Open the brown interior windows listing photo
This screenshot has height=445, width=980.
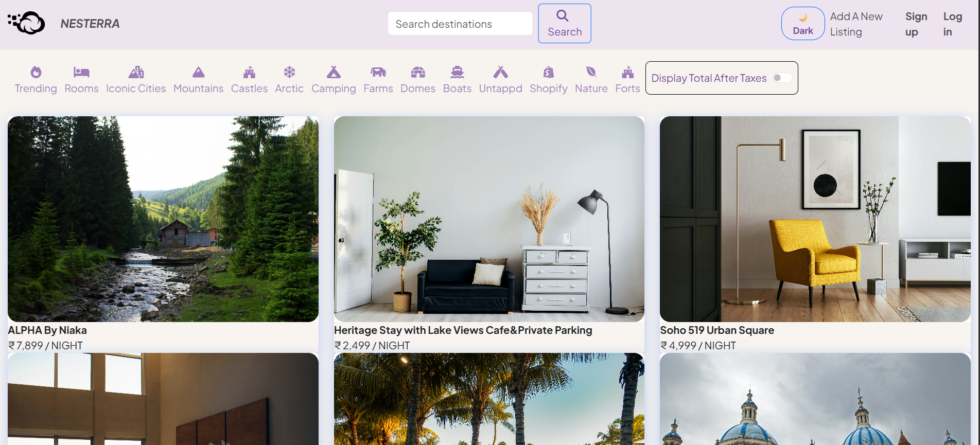pyautogui.click(x=163, y=399)
